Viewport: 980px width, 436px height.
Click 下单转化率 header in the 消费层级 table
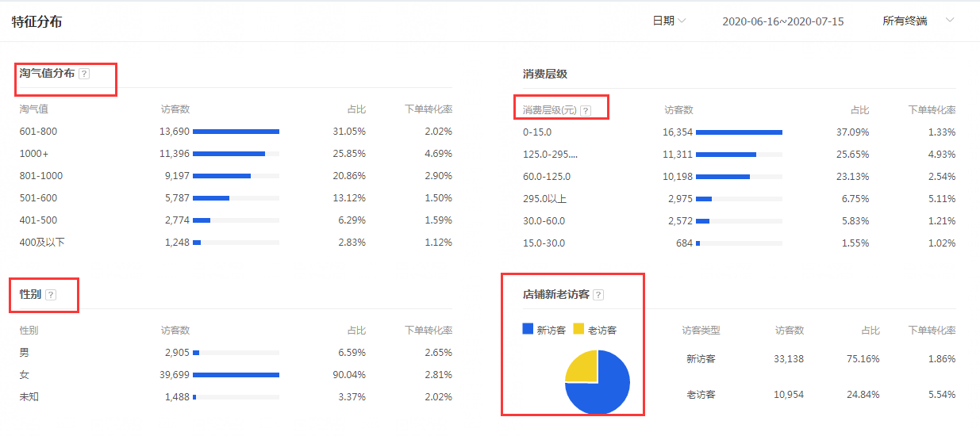point(932,110)
